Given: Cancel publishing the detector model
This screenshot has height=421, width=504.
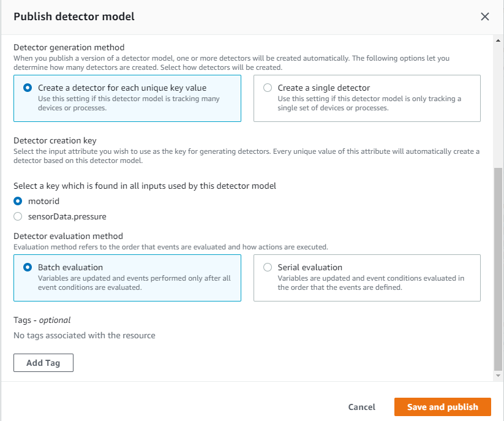Looking at the screenshot, I should 361,407.
